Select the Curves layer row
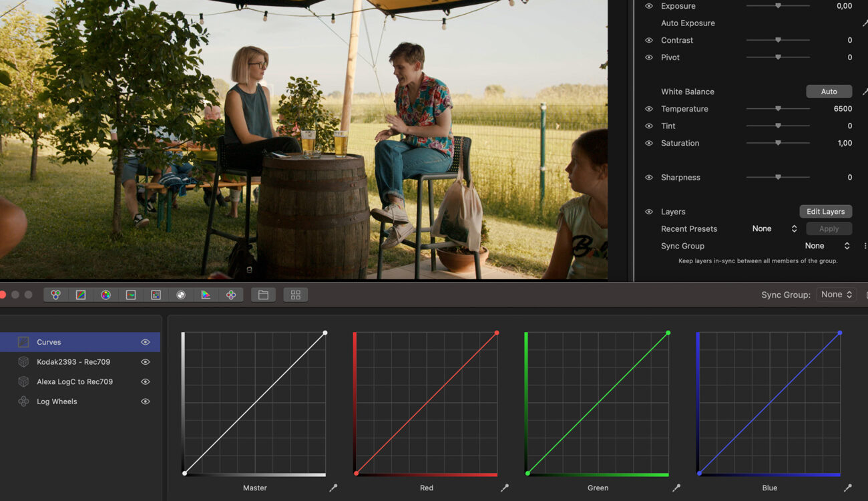The height and width of the screenshot is (501, 868). click(x=80, y=342)
